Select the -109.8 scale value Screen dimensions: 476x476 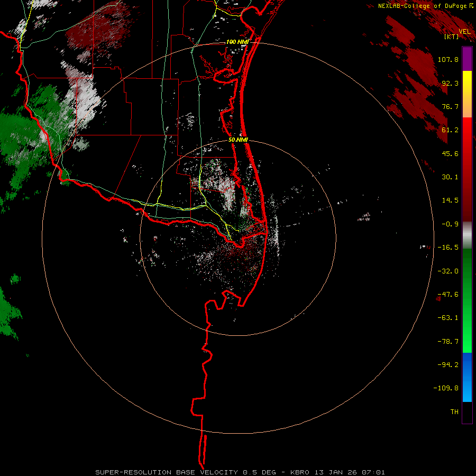tap(446, 388)
